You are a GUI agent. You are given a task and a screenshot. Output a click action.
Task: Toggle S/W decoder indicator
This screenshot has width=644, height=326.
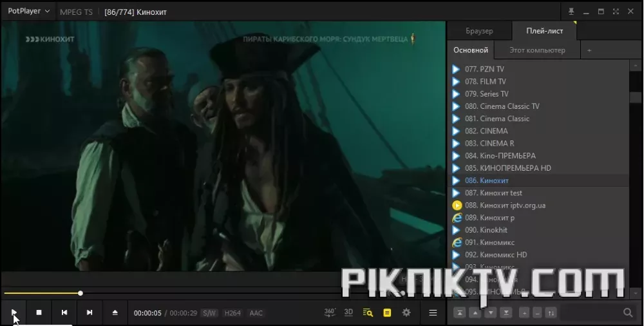coord(209,313)
